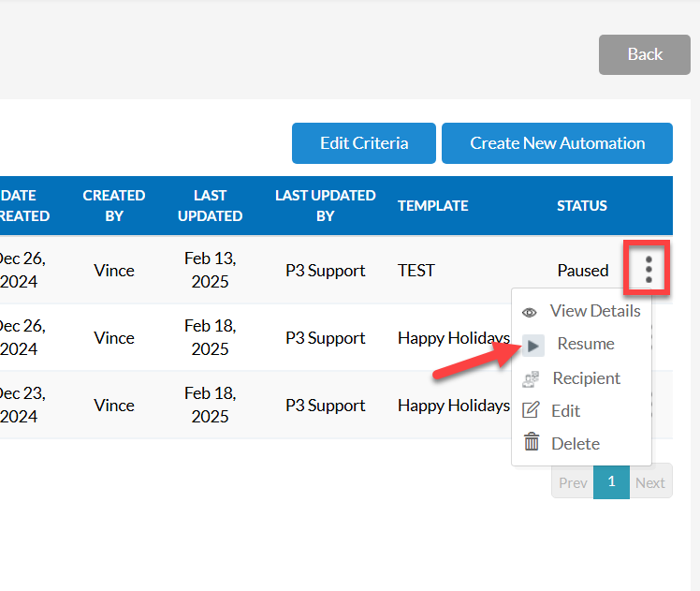Image resolution: width=700 pixels, height=591 pixels.
Task: Click the Last Updated column header
Action: [211, 205]
